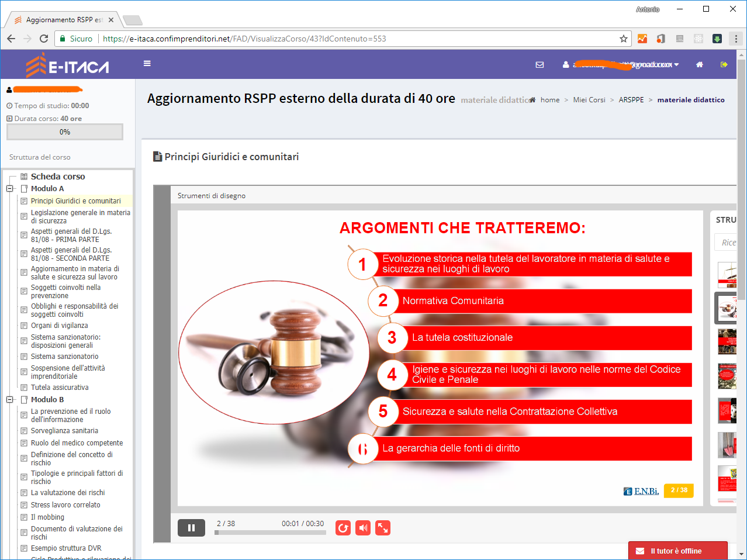Open the messages envelope icon
Image resolution: width=747 pixels, height=560 pixels.
tap(539, 65)
